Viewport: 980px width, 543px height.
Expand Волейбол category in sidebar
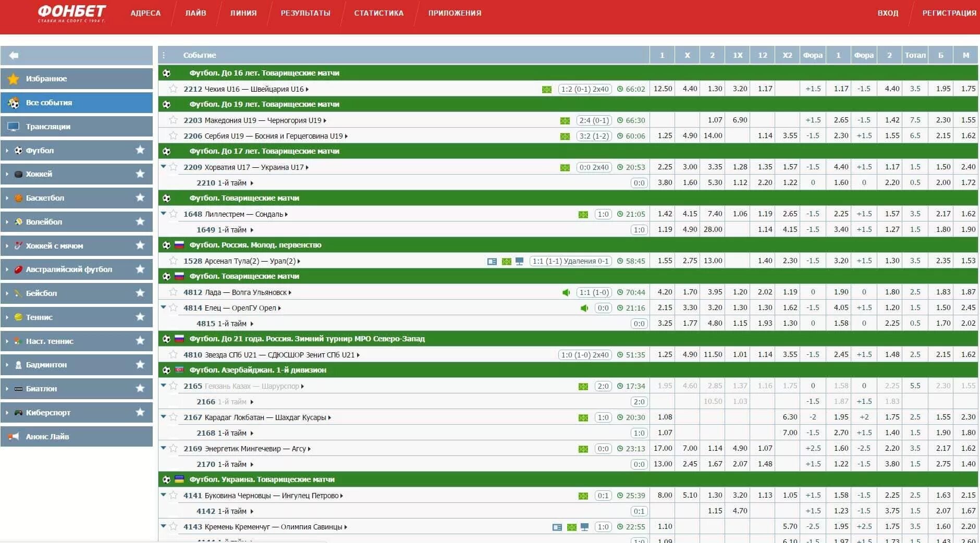click(x=7, y=222)
